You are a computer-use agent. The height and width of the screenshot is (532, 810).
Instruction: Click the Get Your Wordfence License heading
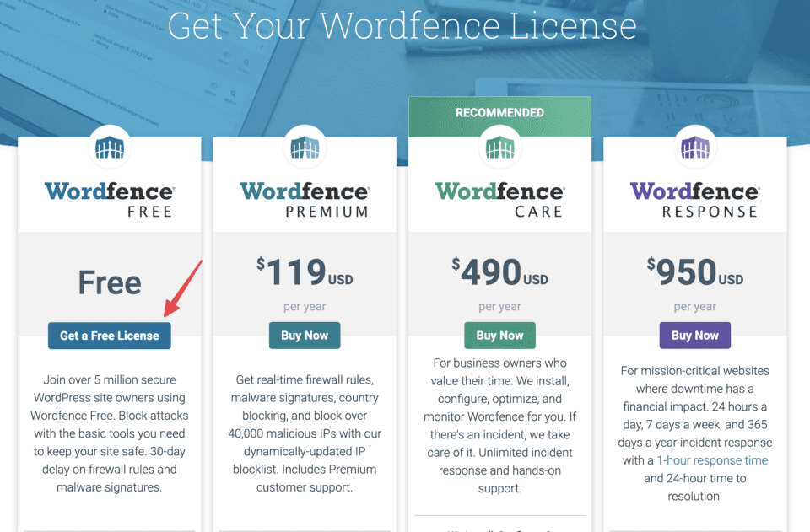(x=402, y=25)
